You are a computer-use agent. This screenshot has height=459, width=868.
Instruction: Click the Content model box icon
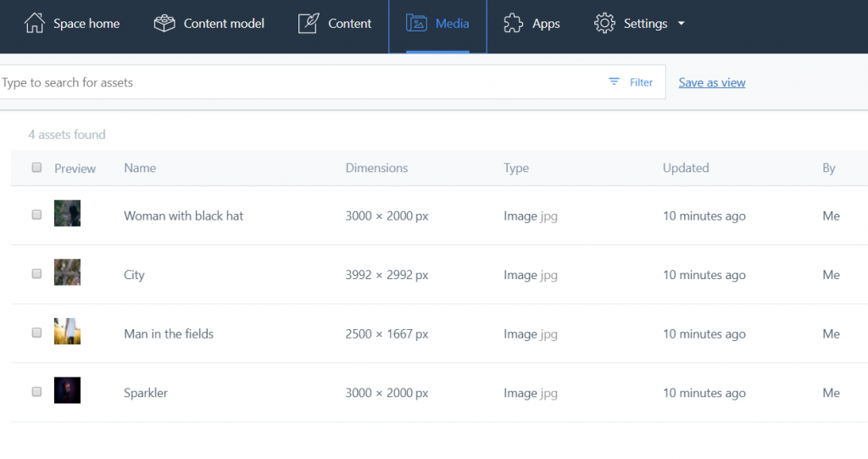pos(164,24)
